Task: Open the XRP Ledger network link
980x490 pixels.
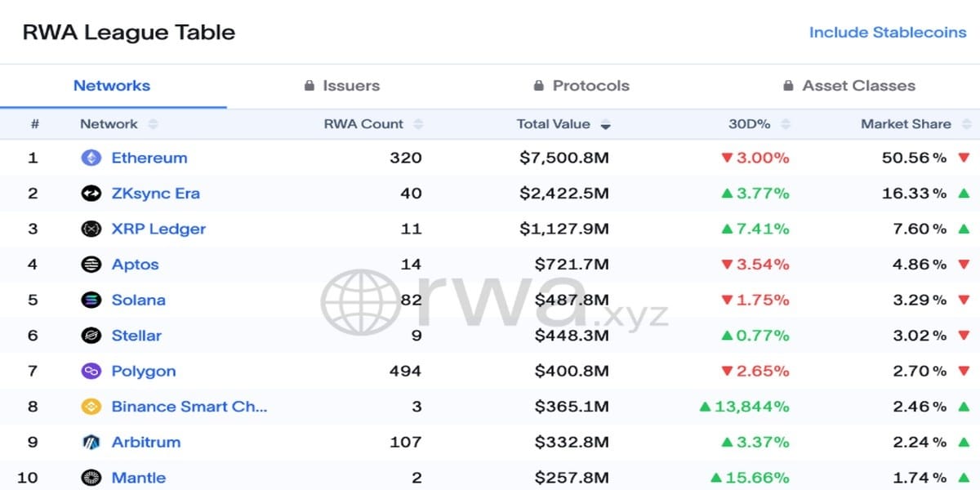Action: point(158,229)
